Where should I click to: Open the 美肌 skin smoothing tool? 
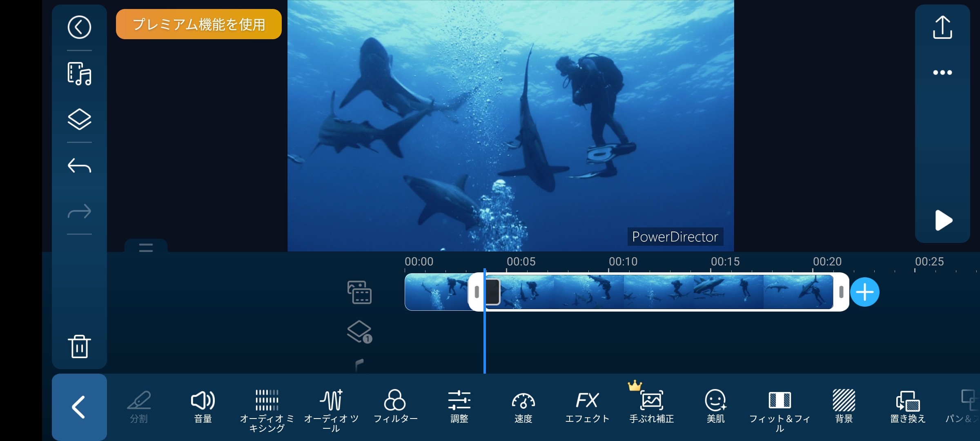pos(715,406)
